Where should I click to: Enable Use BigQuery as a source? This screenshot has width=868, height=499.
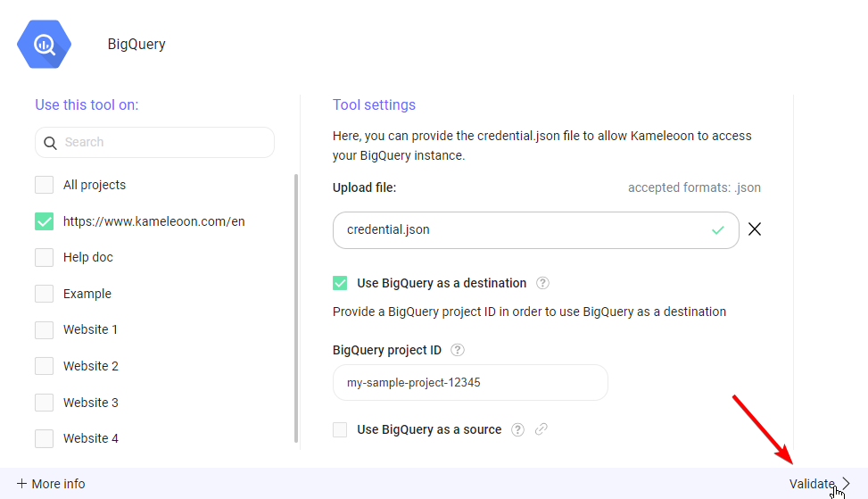click(340, 429)
